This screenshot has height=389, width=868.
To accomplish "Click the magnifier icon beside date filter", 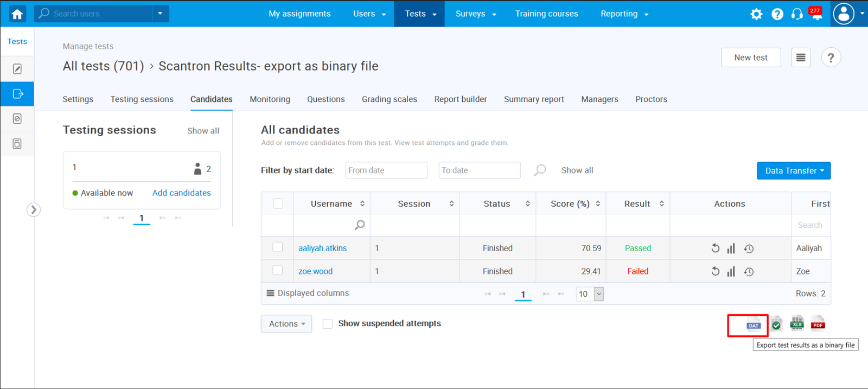I will click(x=540, y=170).
